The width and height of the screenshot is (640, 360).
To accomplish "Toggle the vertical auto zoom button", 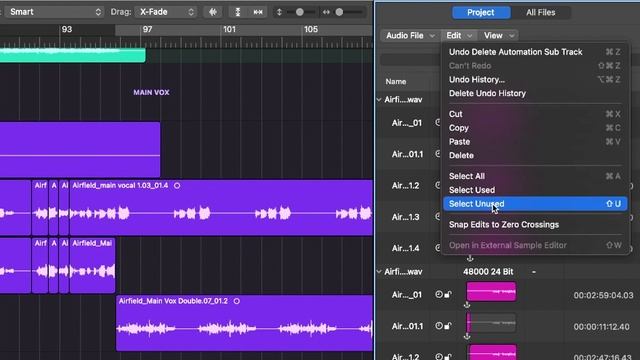I will pyautogui.click(x=238, y=12).
